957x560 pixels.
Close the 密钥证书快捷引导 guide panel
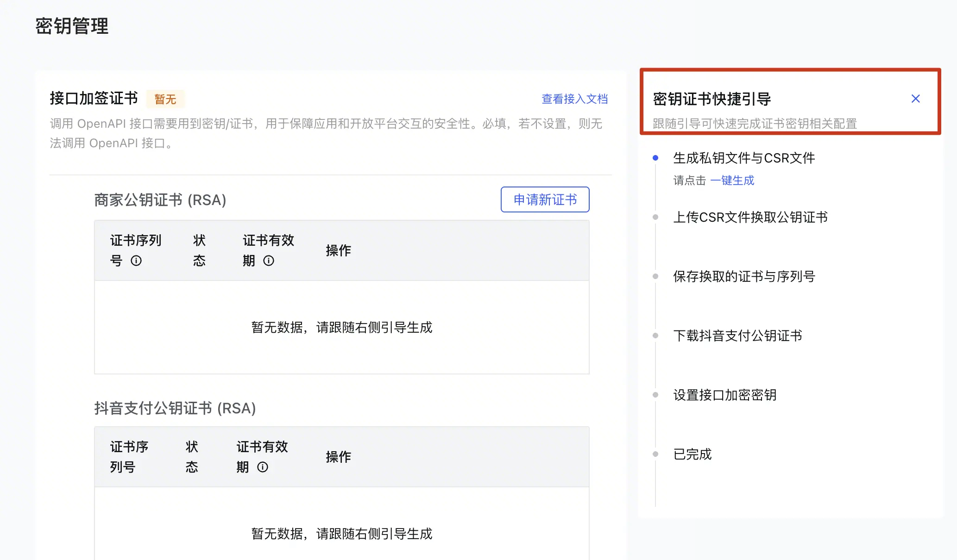point(915,99)
